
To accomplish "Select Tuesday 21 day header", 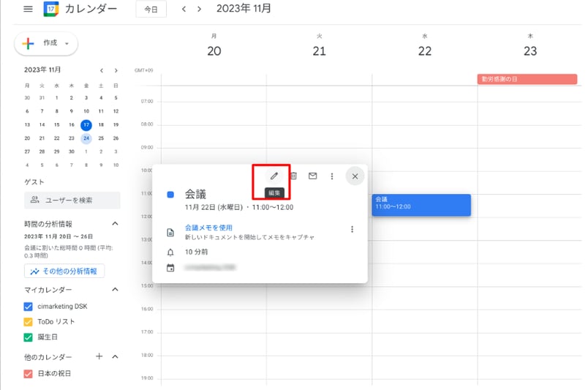I will (x=319, y=51).
